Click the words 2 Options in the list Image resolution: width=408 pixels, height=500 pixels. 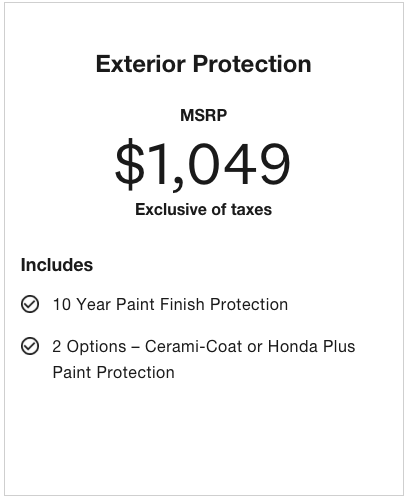tap(89, 346)
